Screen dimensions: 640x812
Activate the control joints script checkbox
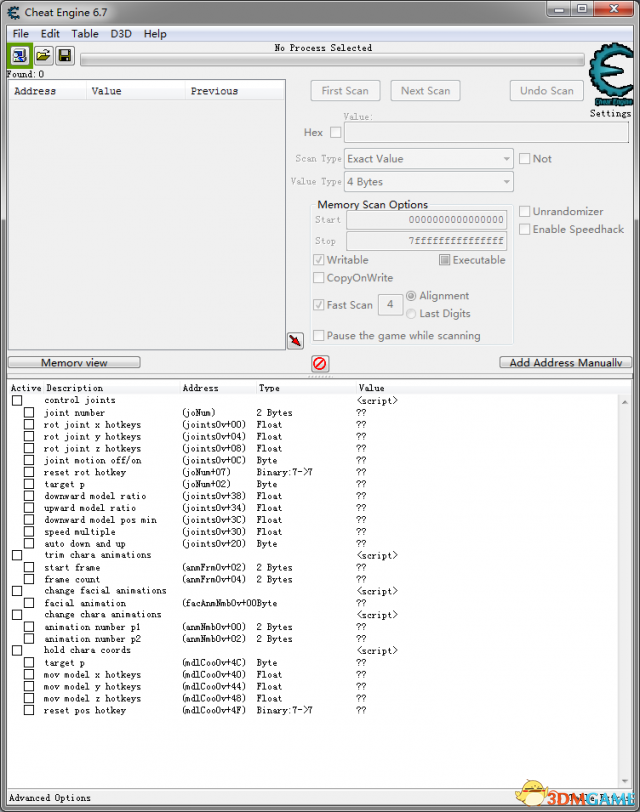point(17,401)
